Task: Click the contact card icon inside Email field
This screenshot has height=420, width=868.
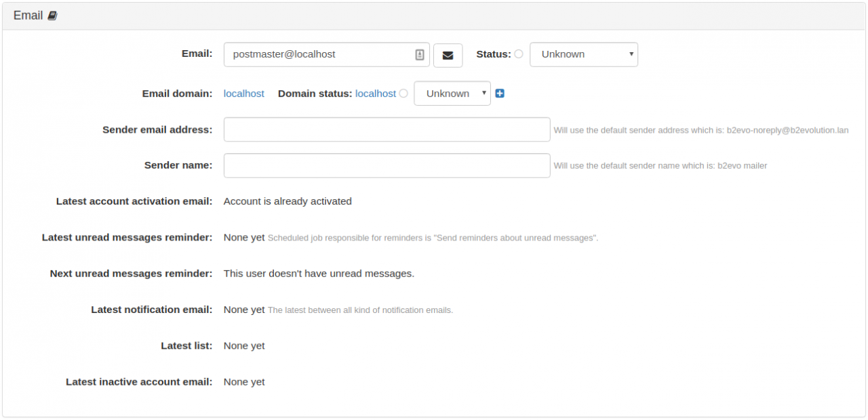Action: (x=420, y=55)
